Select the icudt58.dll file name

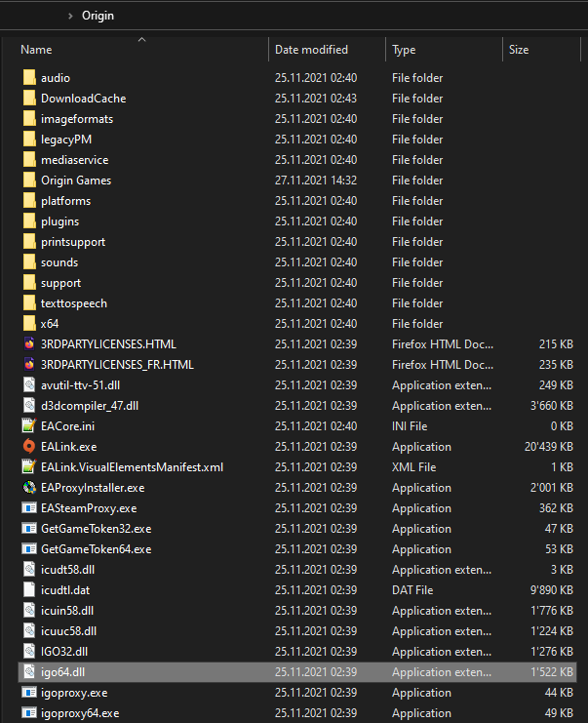67,570
